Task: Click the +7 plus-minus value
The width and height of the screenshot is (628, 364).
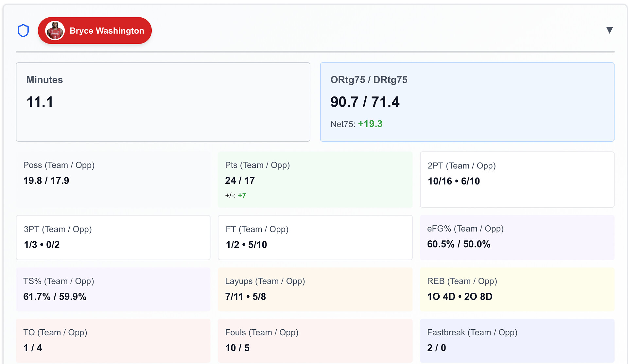Action: [x=242, y=196]
